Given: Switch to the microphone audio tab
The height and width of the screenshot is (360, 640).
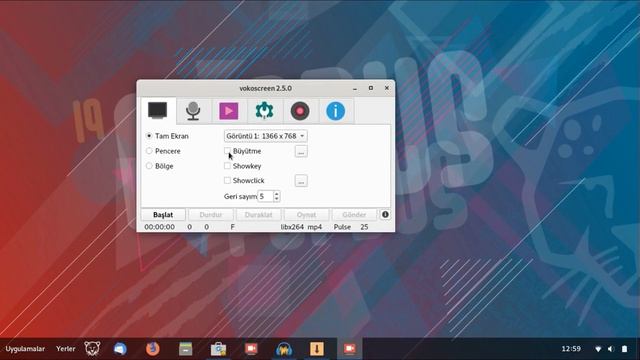Looking at the screenshot, I should pyautogui.click(x=193, y=111).
